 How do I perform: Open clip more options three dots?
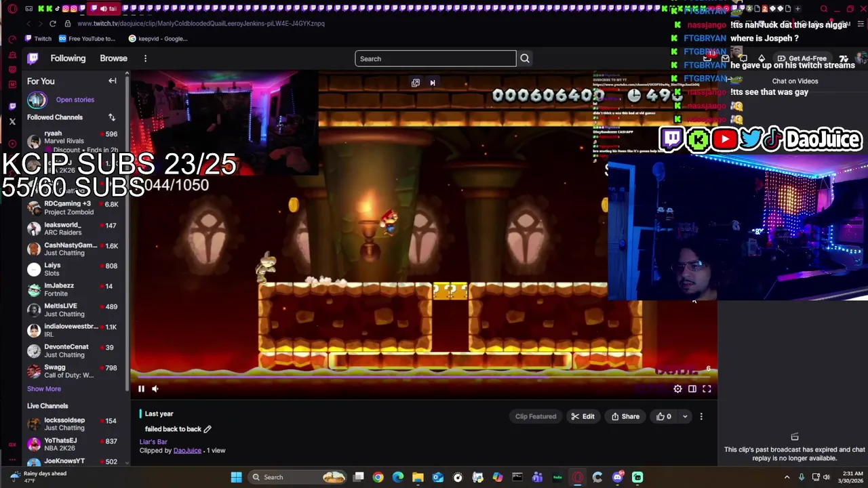coord(701,416)
